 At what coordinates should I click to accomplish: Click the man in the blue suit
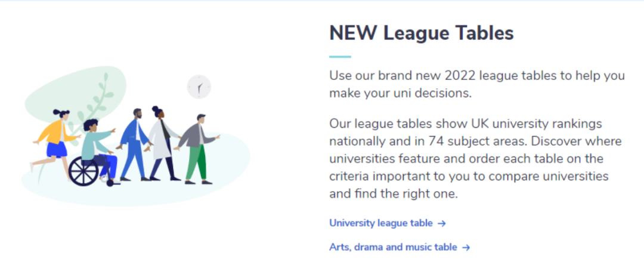coord(134,144)
